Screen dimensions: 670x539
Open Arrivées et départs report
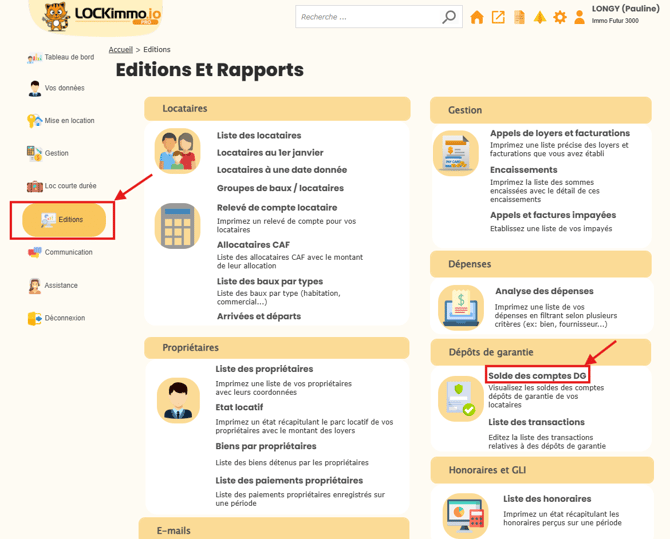pos(259,316)
